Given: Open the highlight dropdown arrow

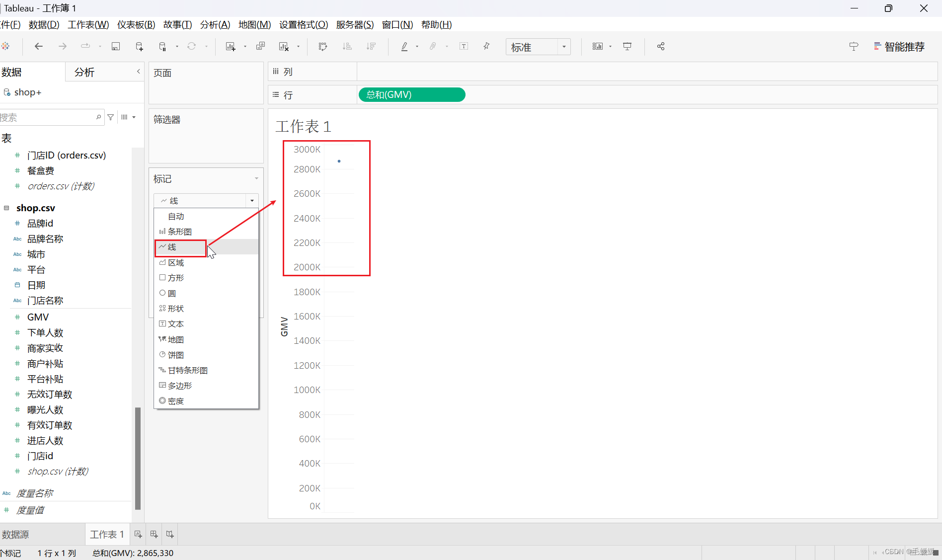Looking at the screenshot, I should tap(417, 47).
